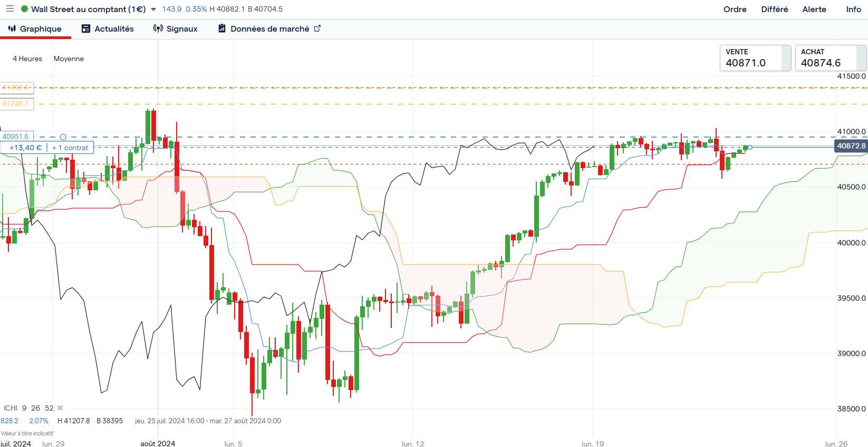
Task: Open Données de marché external link icon
Action: (317, 28)
